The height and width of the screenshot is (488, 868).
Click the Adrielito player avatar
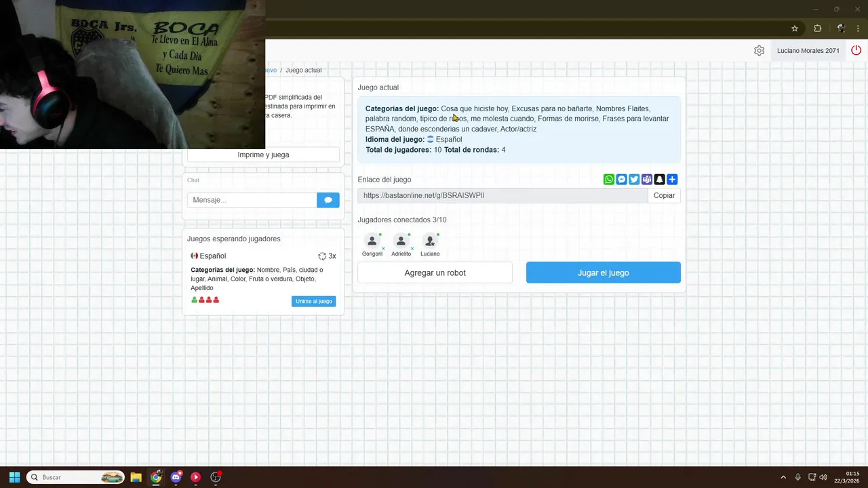pyautogui.click(x=401, y=241)
